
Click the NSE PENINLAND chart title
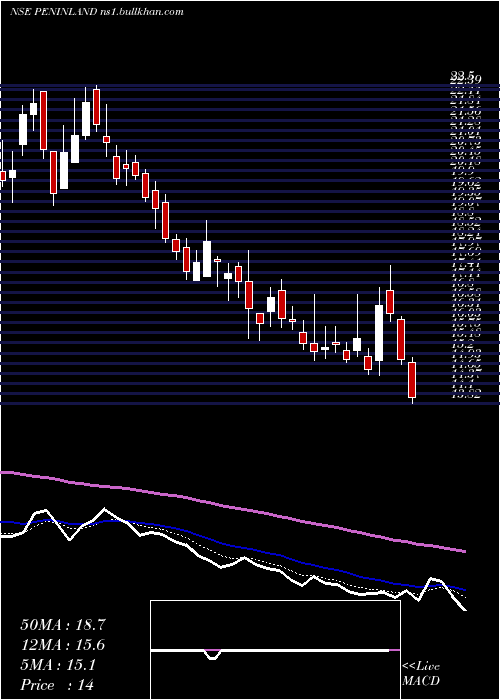[96, 12]
